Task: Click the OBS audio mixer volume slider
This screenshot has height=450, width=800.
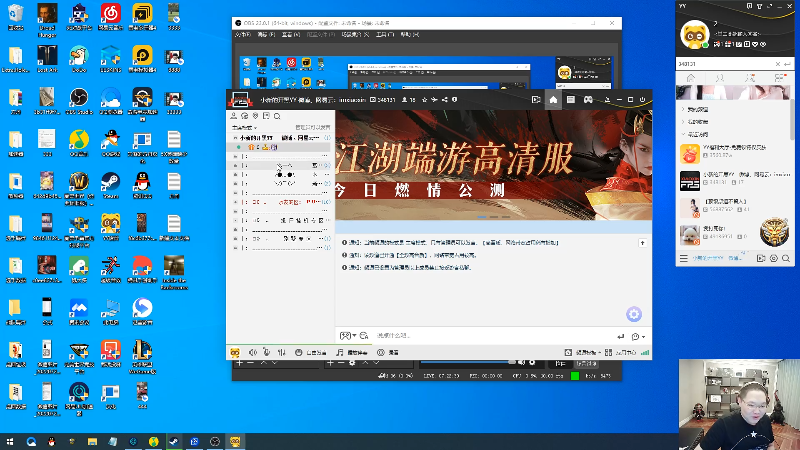Action: click(x=468, y=362)
